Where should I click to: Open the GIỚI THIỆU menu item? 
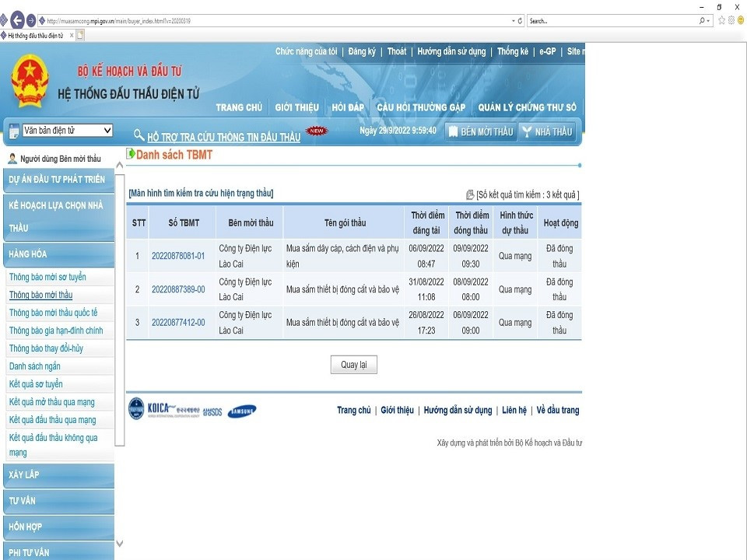[x=296, y=107]
